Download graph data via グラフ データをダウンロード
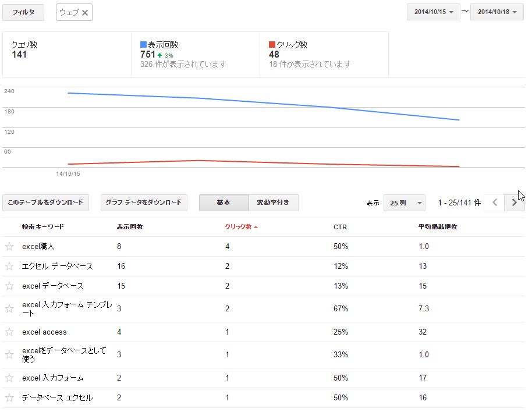 point(144,203)
